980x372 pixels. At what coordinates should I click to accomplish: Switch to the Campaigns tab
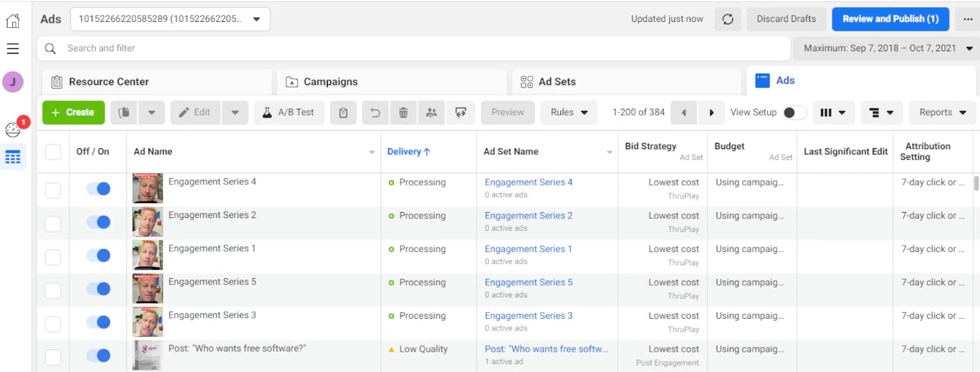pyautogui.click(x=392, y=82)
